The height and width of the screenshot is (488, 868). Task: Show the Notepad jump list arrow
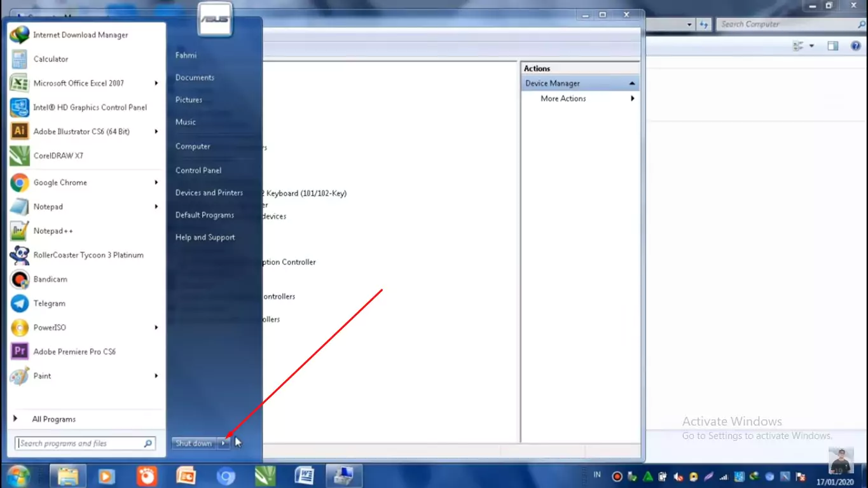(x=156, y=207)
